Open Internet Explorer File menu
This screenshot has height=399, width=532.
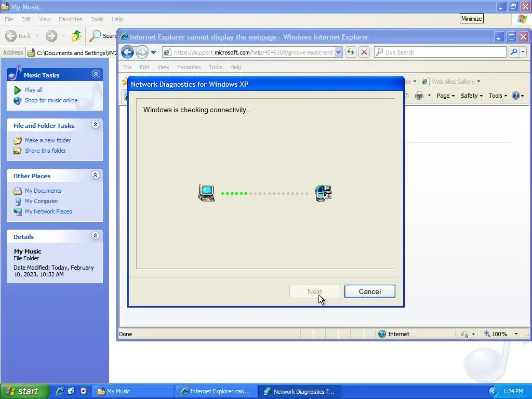[127, 67]
